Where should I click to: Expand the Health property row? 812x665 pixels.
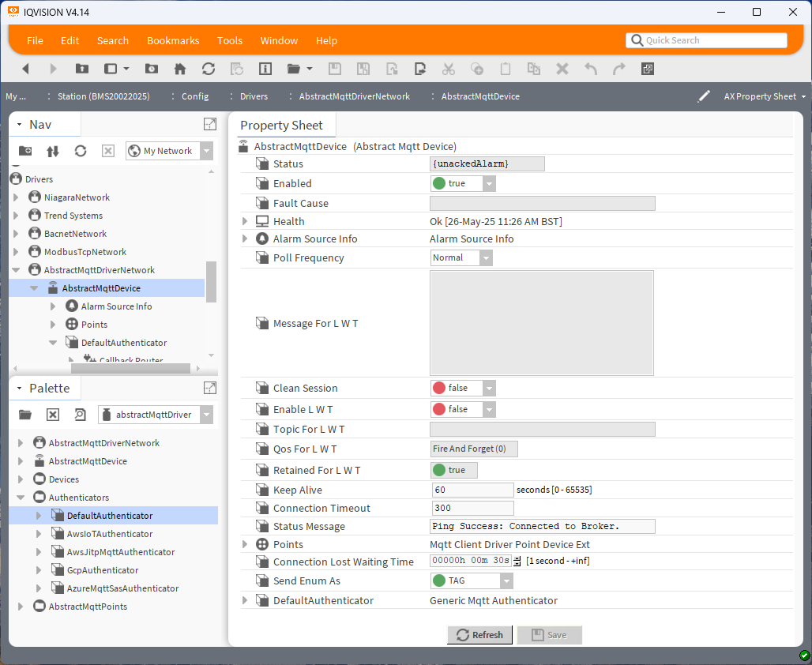coord(245,221)
